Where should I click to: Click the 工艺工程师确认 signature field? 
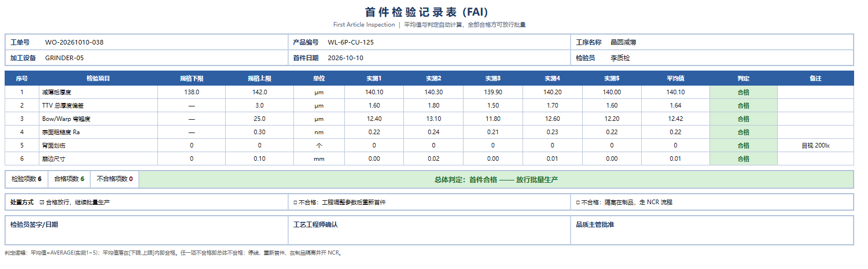coord(429,230)
